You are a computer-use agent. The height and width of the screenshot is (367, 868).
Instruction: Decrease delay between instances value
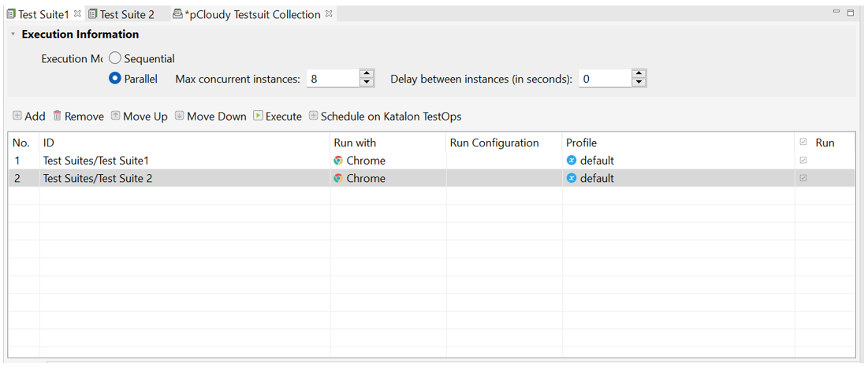(639, 83)
